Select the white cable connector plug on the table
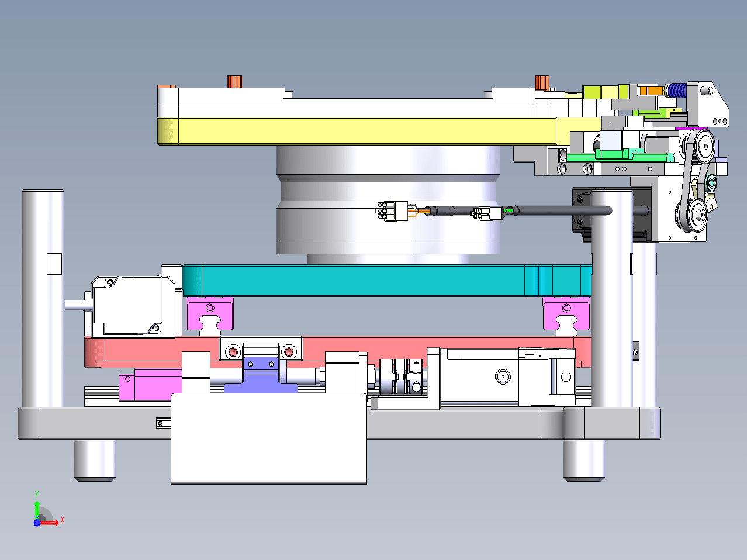 (x=391, y=210)
